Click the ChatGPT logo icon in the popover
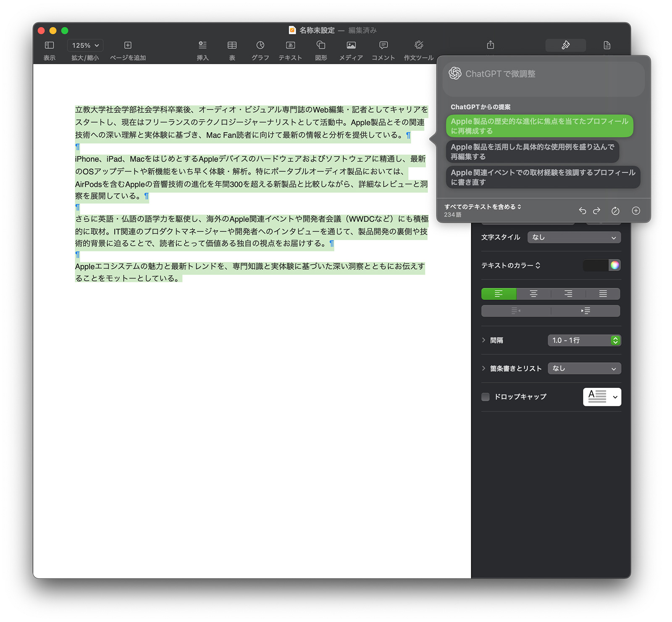This screenshot has width=672, height=622. [x=455, y=74]
